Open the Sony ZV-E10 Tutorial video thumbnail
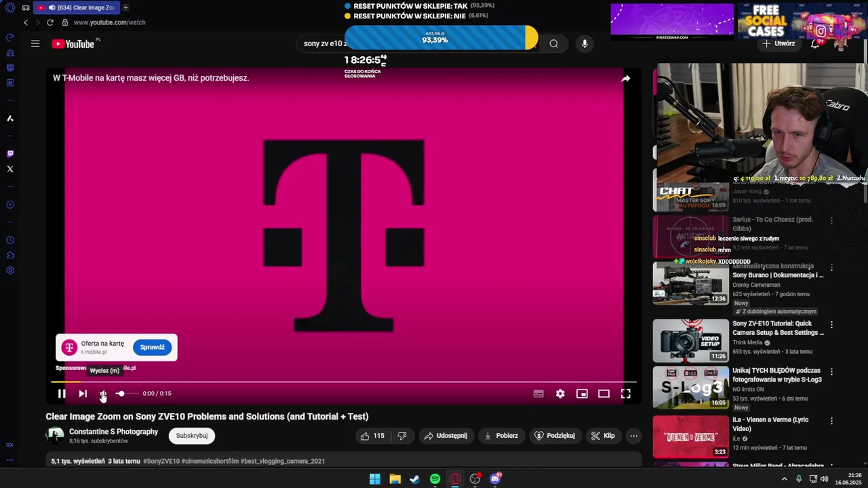Viewport: 868px width, 488px height. [690, 341]
